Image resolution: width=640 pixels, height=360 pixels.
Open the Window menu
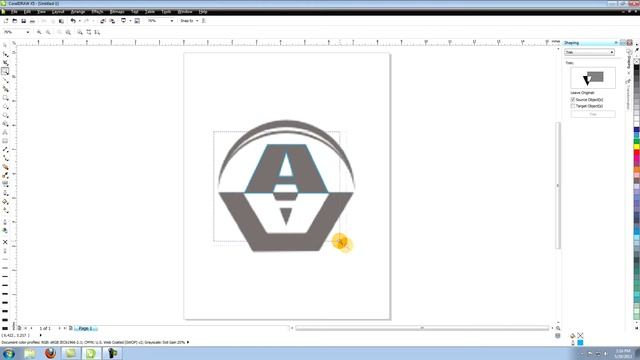[x=185, y=12]
